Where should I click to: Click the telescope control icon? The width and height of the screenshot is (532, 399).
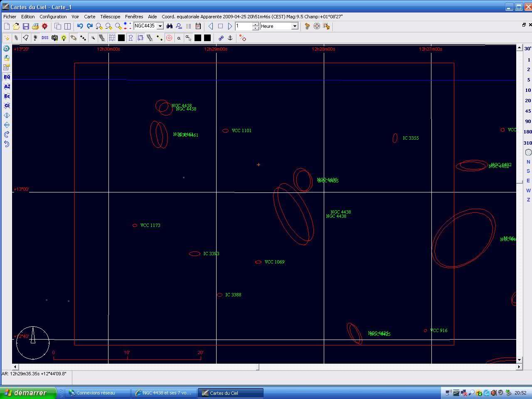click(307, 26)
